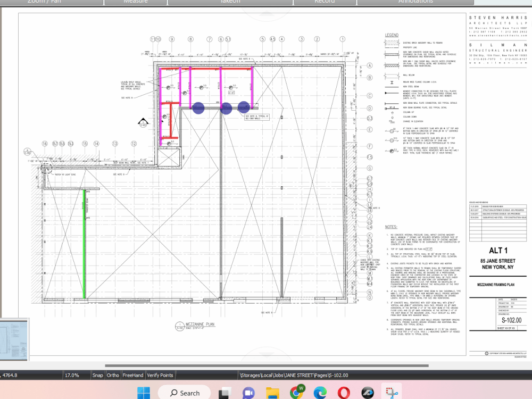
Task: Click the S-102.00 sheet number in the title block
Action: (511, 320)
